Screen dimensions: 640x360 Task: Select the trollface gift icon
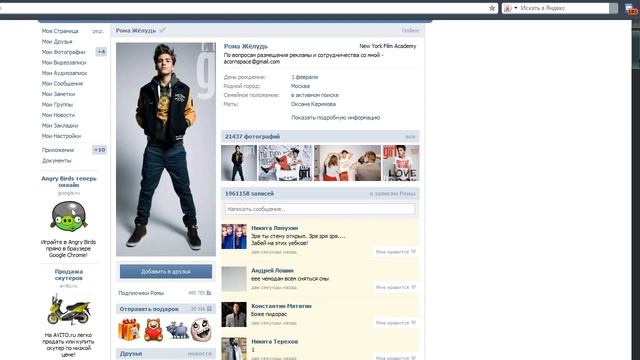coord(201,330)
